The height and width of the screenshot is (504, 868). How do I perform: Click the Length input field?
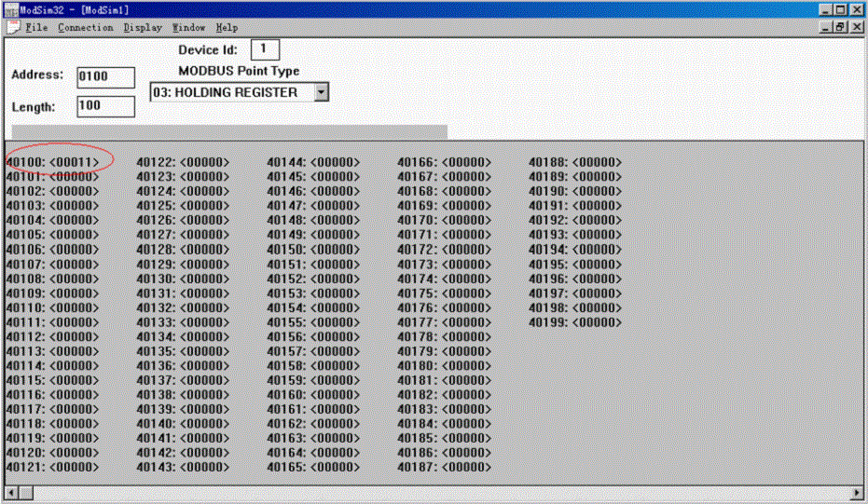coord(105,106)
